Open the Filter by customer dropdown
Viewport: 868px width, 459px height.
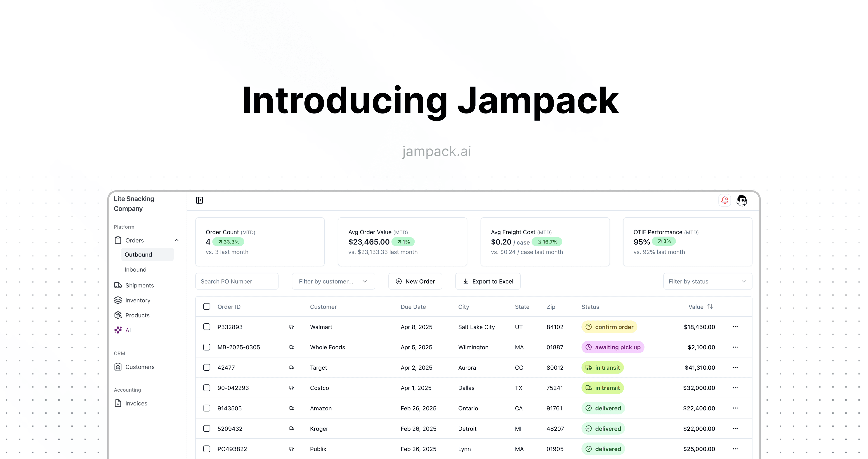tap(333, 281)
